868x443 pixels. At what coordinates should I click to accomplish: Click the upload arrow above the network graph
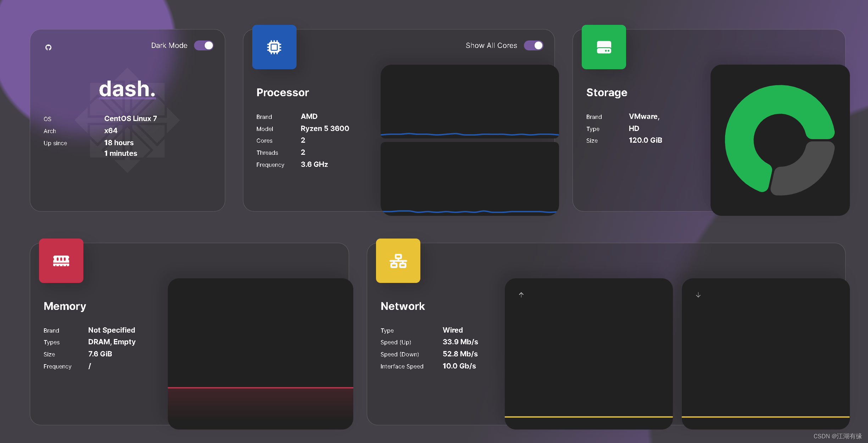[x=521, y=294]
